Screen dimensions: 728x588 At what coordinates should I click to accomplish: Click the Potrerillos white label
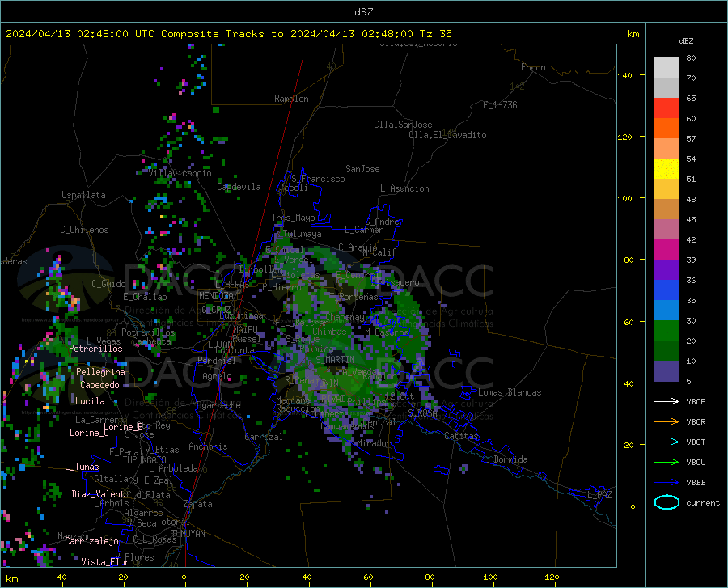(x=95, y=349)
